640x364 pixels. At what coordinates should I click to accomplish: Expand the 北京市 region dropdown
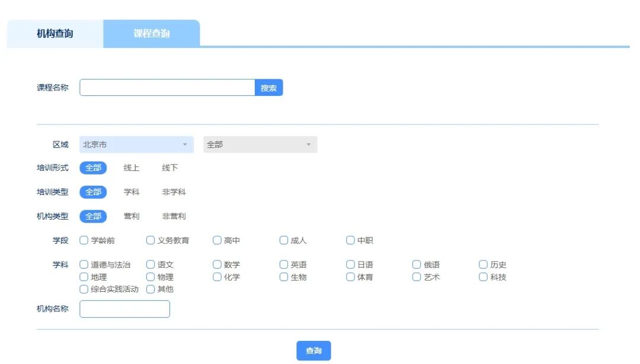(136, 144)
